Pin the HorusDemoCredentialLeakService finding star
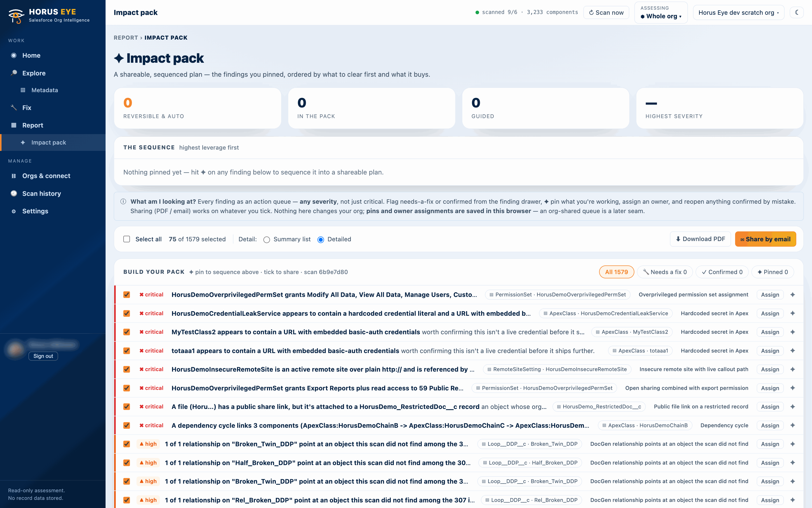The width and height of the screenshot is (812, 508). pyautogui.click(x=792, y=313)
